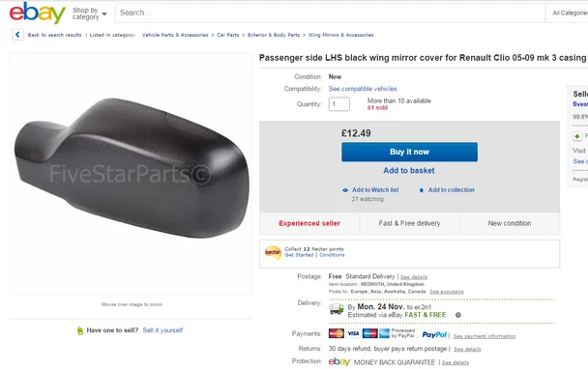Image resolution: width=588 pixels, height=370 pixels.
Task: Click the star icon beside Add to collection
Action: 422,190
